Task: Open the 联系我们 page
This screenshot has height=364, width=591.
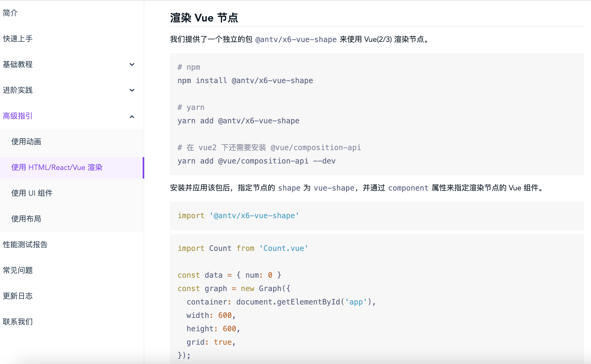Action: [x=18, y=322]
